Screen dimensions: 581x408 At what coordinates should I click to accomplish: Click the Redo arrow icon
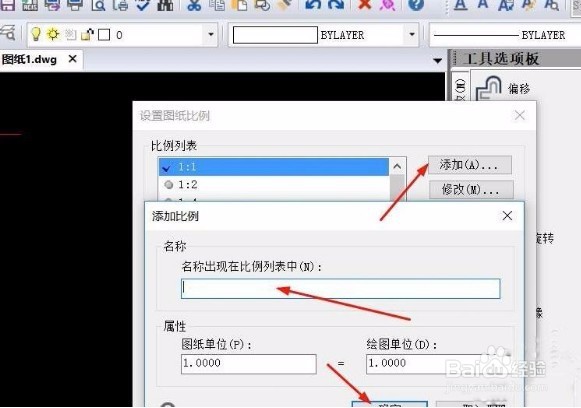[x=336, y=4]
